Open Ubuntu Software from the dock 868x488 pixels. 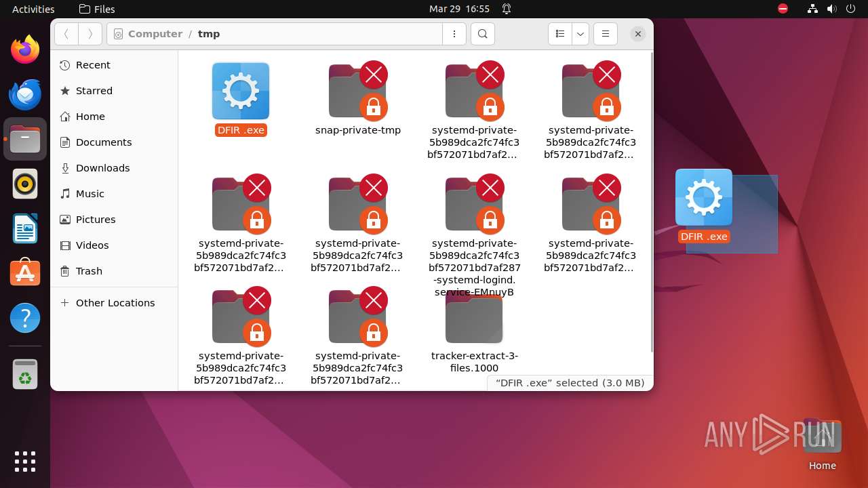tap(25, 273)
